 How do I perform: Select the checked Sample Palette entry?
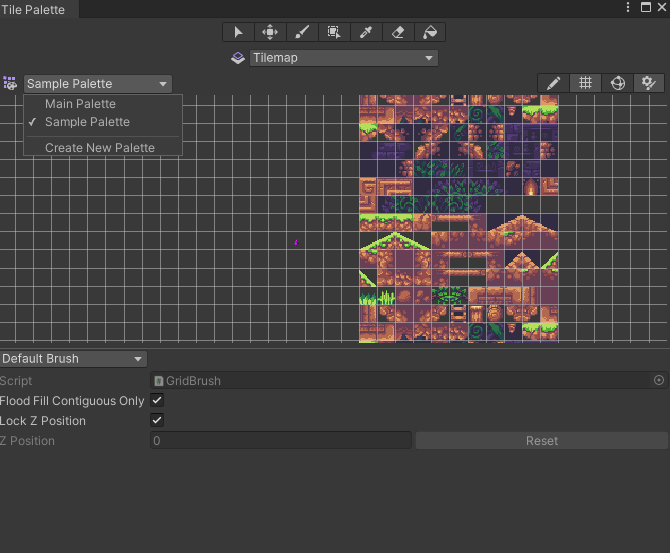(x=103, y=122)
